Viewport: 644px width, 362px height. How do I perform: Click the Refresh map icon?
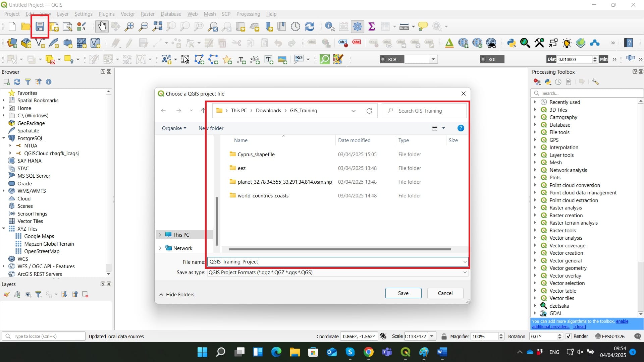point(309,26)
